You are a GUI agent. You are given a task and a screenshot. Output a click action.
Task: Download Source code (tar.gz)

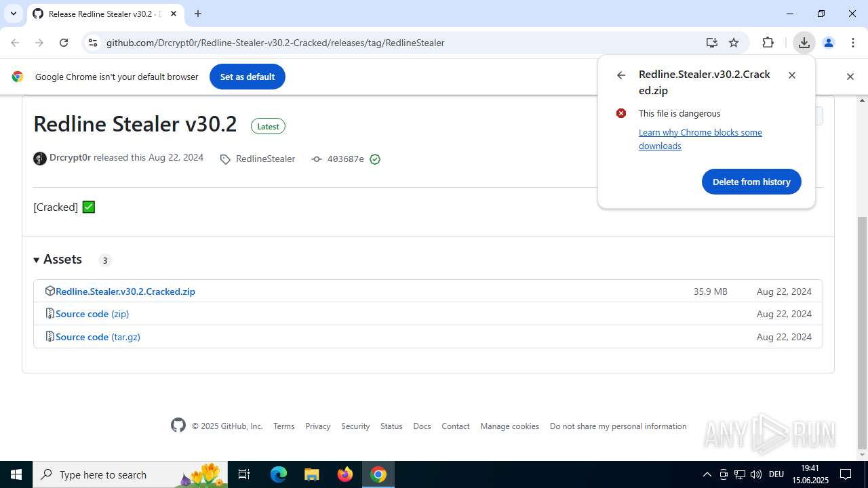(x=98, y=337)
